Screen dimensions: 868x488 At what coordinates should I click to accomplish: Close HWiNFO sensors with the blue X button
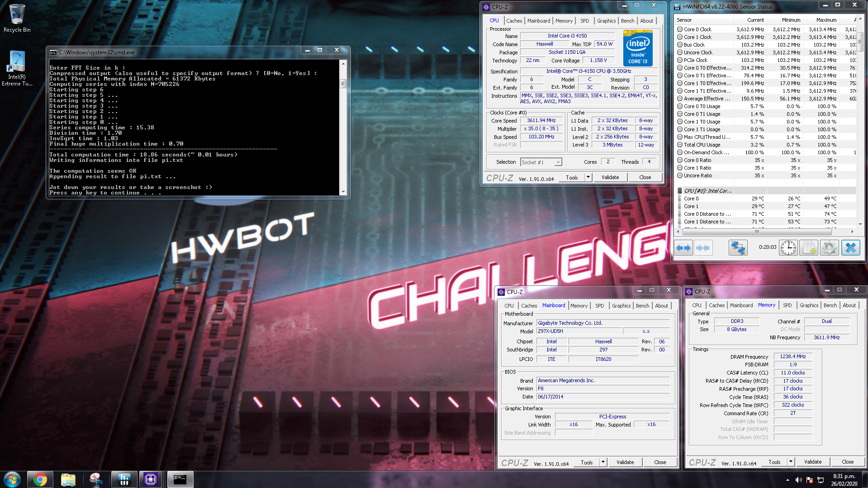[x=850, y=248]
